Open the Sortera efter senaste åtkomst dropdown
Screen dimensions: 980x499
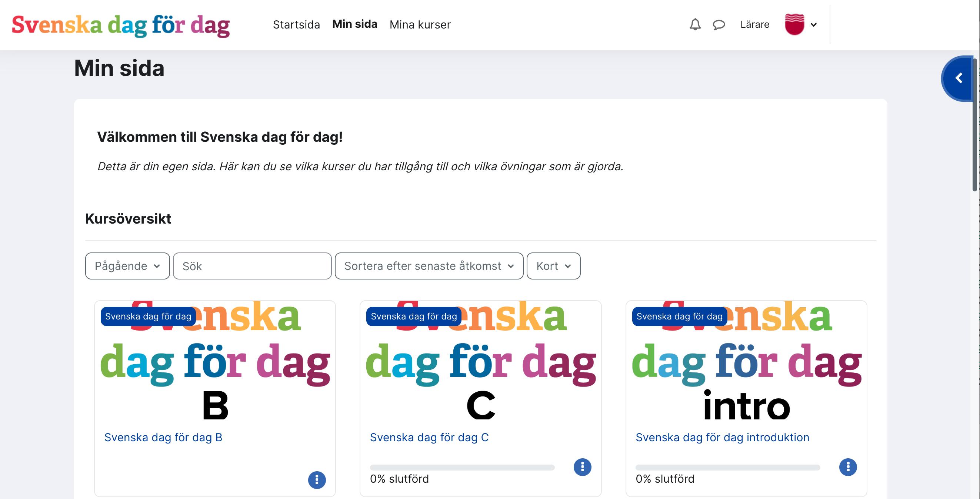pyautogui.click(x=429, y=266)
